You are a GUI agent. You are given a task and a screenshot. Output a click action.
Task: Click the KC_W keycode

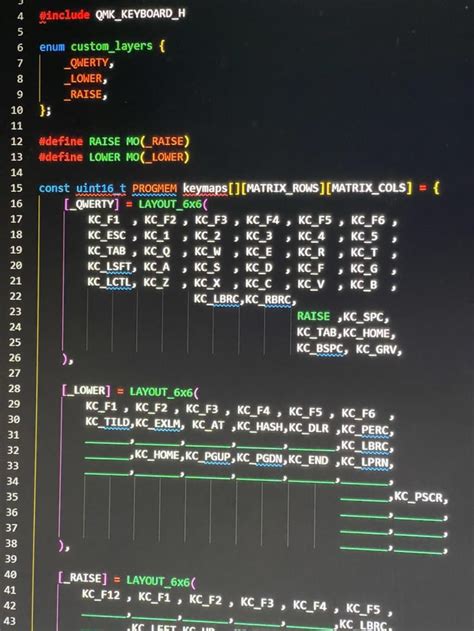(208, 252)
